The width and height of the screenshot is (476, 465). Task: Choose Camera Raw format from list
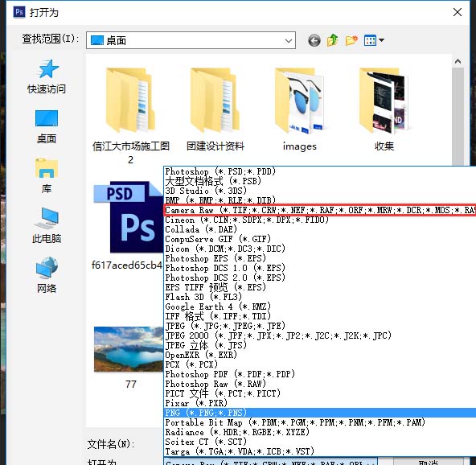pyautogui.click(x=320, y=210)
